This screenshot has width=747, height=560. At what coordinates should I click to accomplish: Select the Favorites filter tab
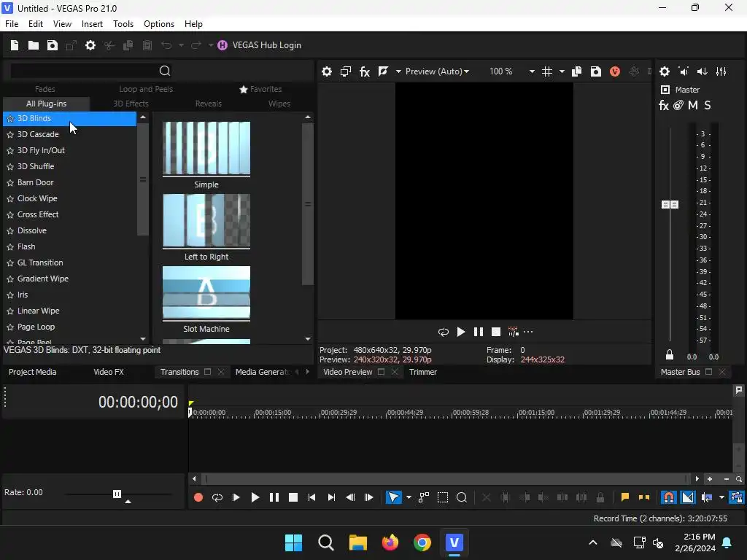tap(260, 89)
